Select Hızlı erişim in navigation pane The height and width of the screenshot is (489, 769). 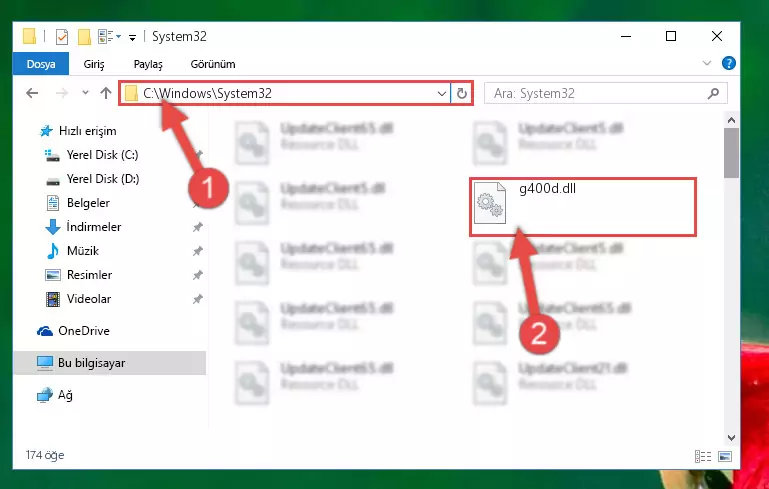click(x=87, y=131)
